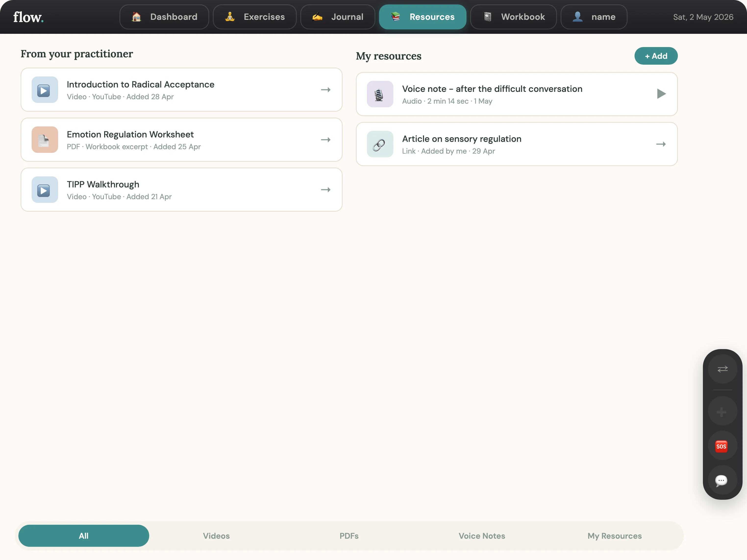The height and width of the screenshot is (560, 747).
Task: Click the flow logo
Action: pyautogui.click(x=28, y=17)
